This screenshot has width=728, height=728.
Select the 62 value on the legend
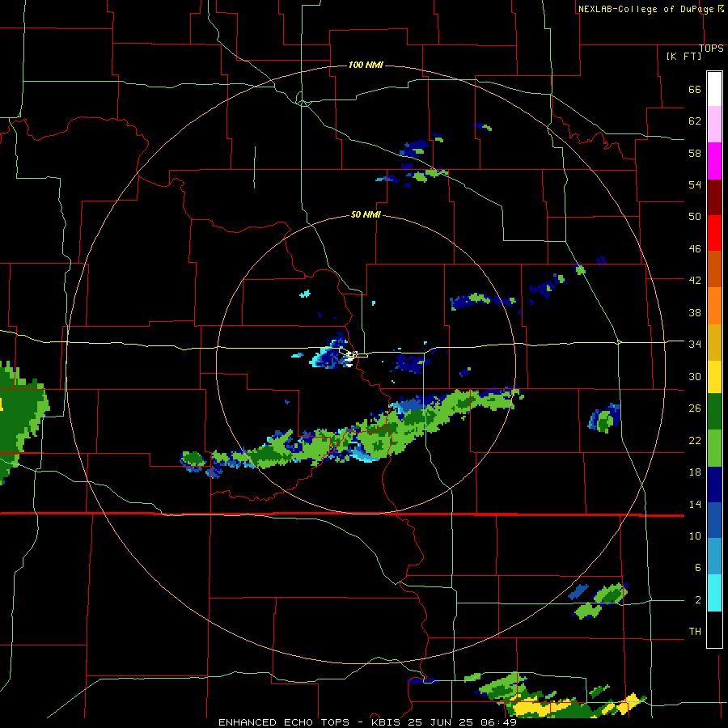[x=695, y=121]
